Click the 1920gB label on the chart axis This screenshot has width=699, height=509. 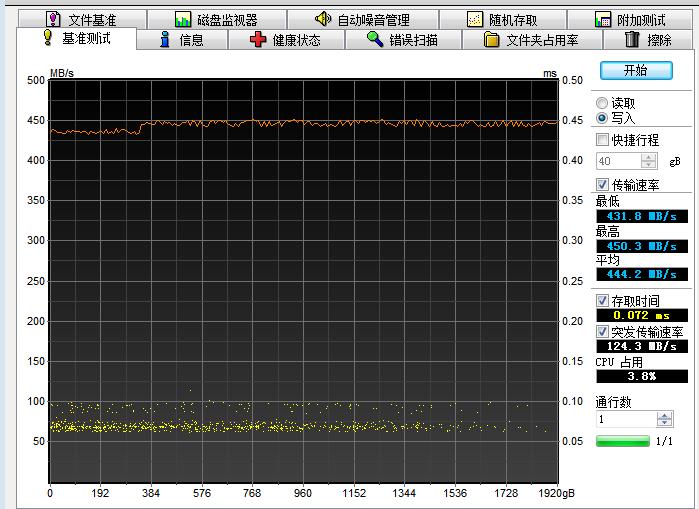tap(556, 493)
